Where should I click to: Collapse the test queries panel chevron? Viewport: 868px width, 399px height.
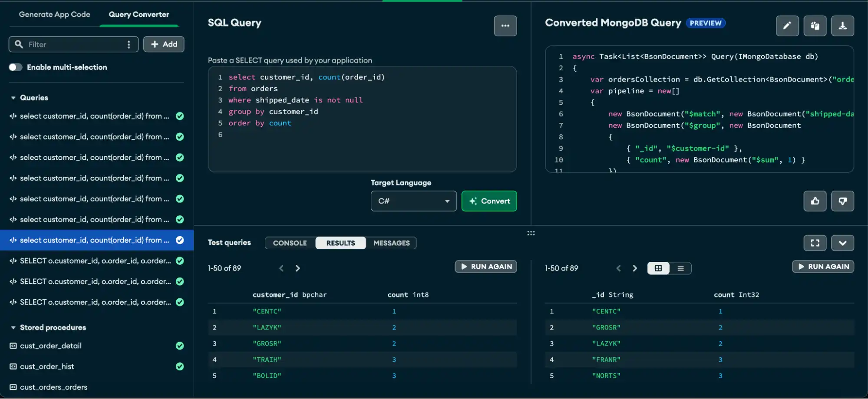point(842,243)
